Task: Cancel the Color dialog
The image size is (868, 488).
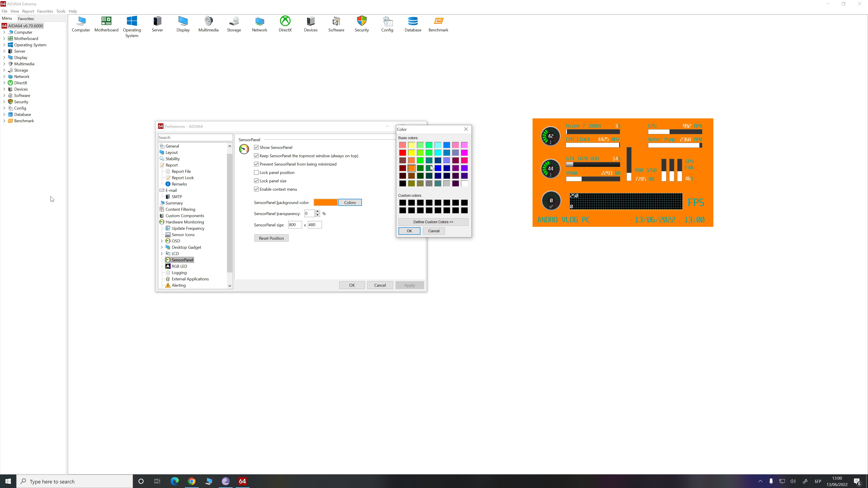Action: click(x=434, y=231)
